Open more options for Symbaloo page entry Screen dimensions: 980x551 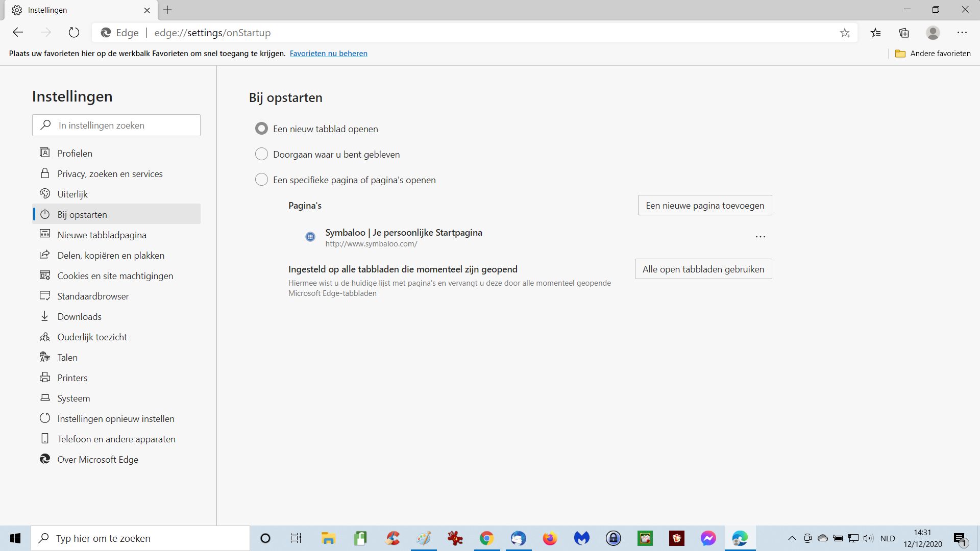point(760,237)
